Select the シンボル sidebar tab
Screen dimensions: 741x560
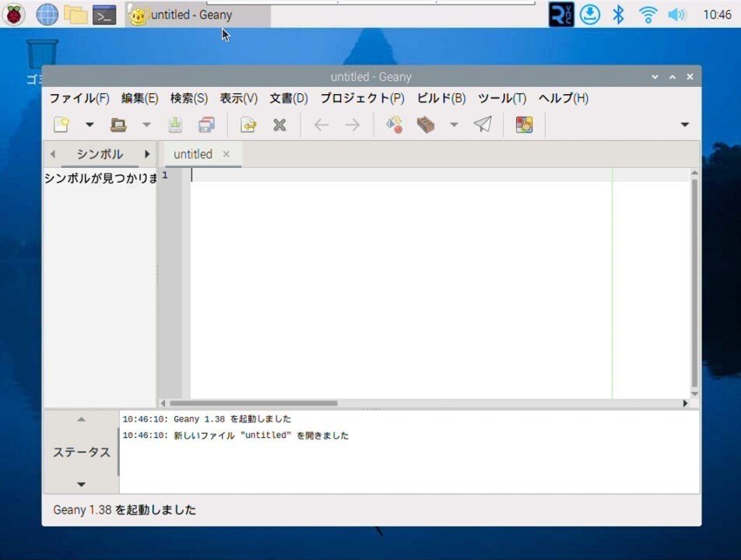pyautogui.click(x=100, y=155)
